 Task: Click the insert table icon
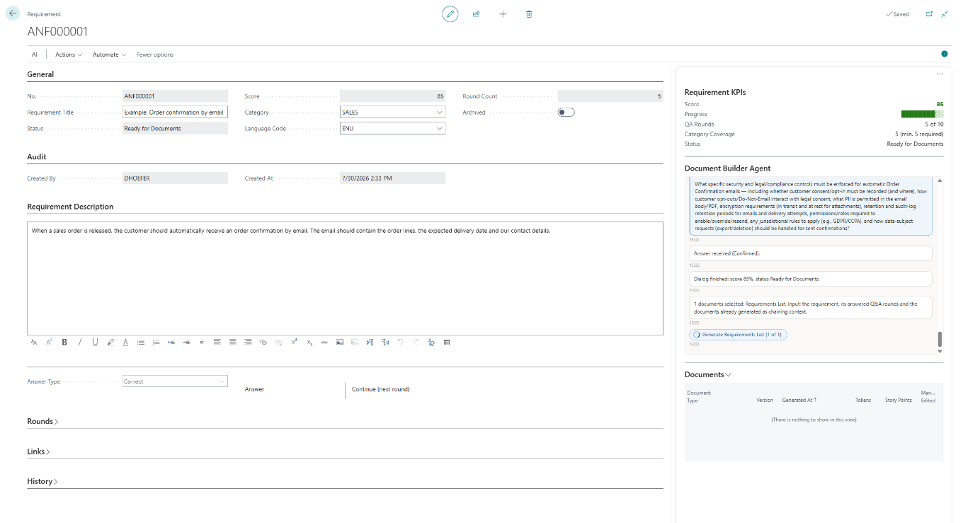[447, 343]
